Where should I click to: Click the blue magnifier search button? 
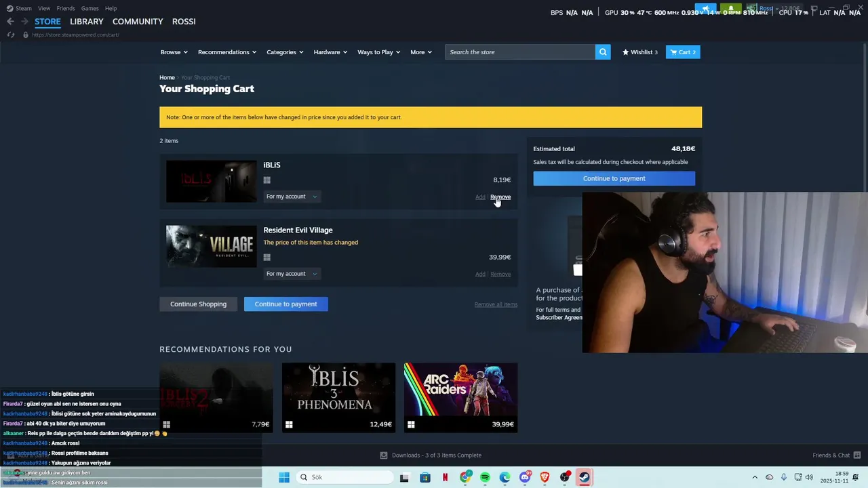pyautogui.click(x=603, y=52)
